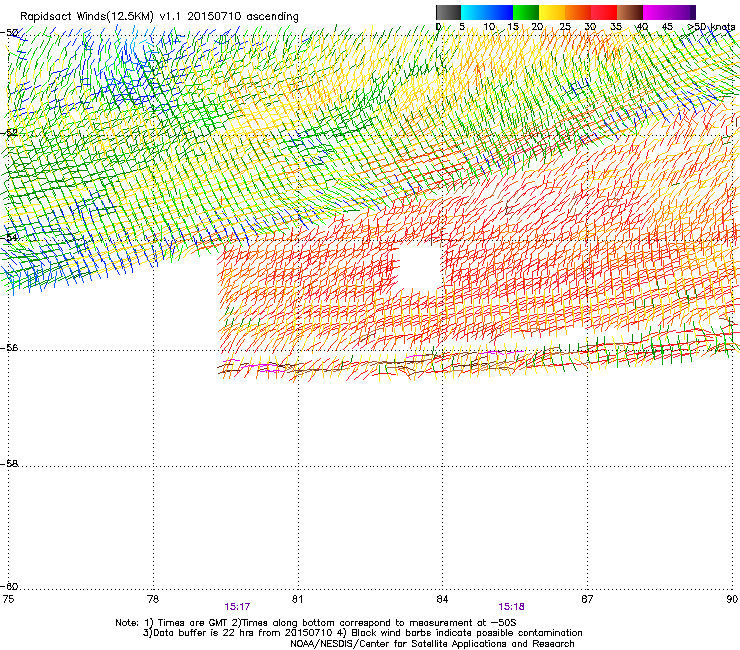Click the '75' longitude axis label
The width and height of the screenshot is (740, 650).
click(8, 599)
